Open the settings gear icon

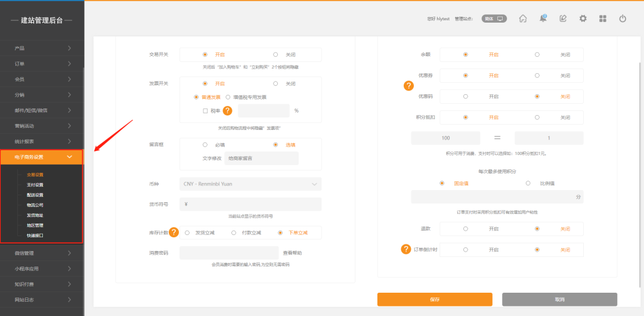point(583,18)
